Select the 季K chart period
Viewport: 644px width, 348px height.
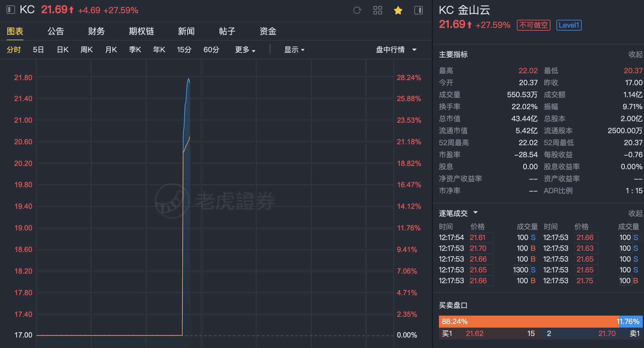[x=135, y=50]
